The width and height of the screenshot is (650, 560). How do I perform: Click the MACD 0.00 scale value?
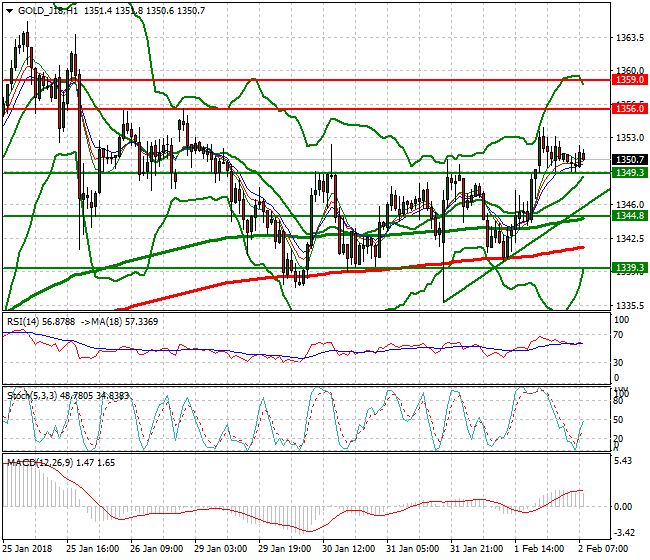pos(623,507)
